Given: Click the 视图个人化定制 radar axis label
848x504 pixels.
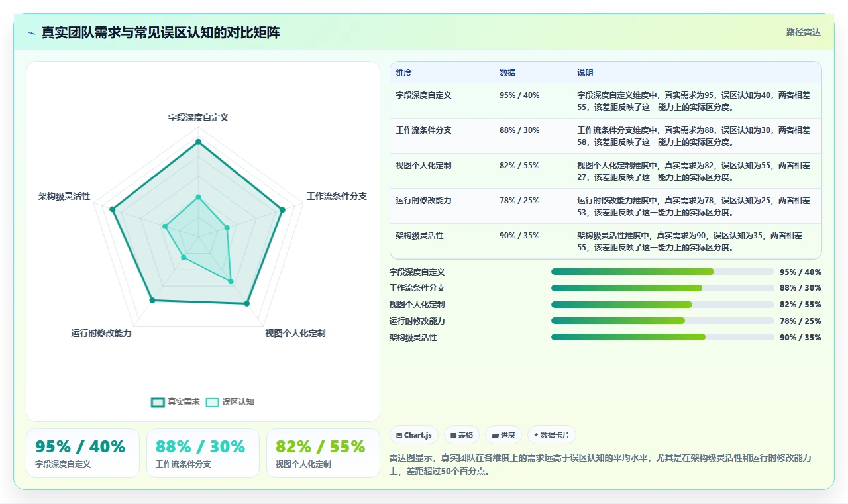Looking at the screenshot, I should (x=295, y=334).
